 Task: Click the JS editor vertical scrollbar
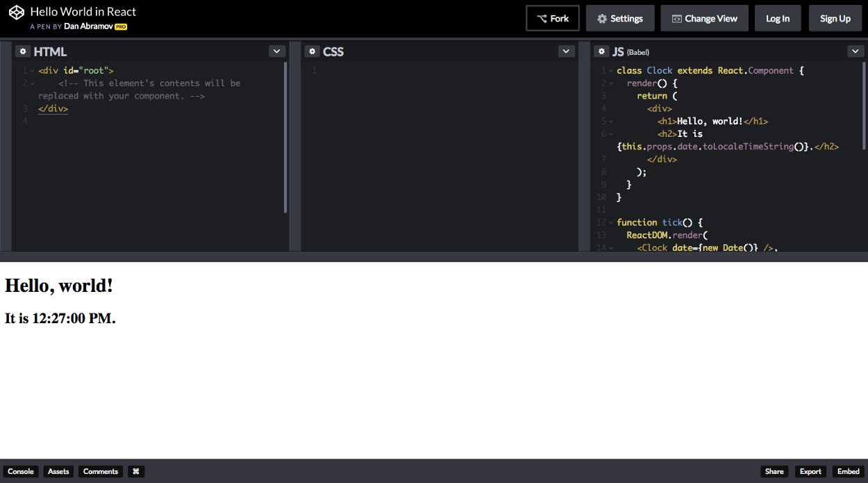tap(865, 106)
